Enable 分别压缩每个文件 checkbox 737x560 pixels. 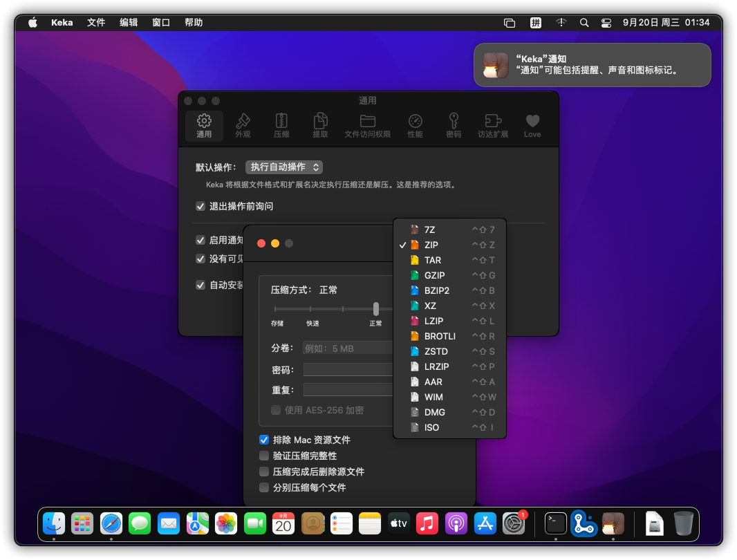pos(264,487)
